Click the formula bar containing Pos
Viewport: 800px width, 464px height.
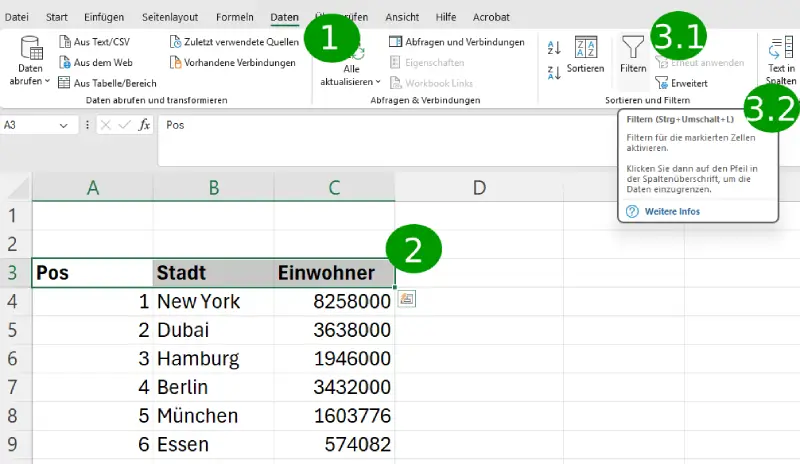[x=388, y=140]
